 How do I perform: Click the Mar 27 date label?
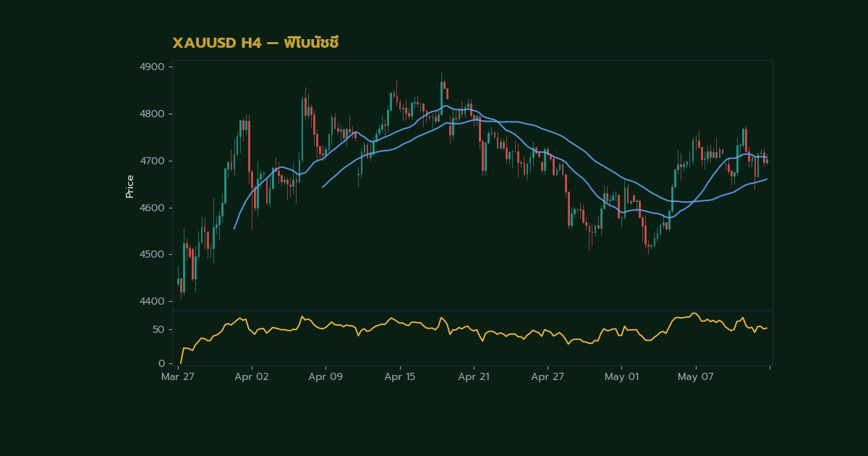tap(179, 377)
